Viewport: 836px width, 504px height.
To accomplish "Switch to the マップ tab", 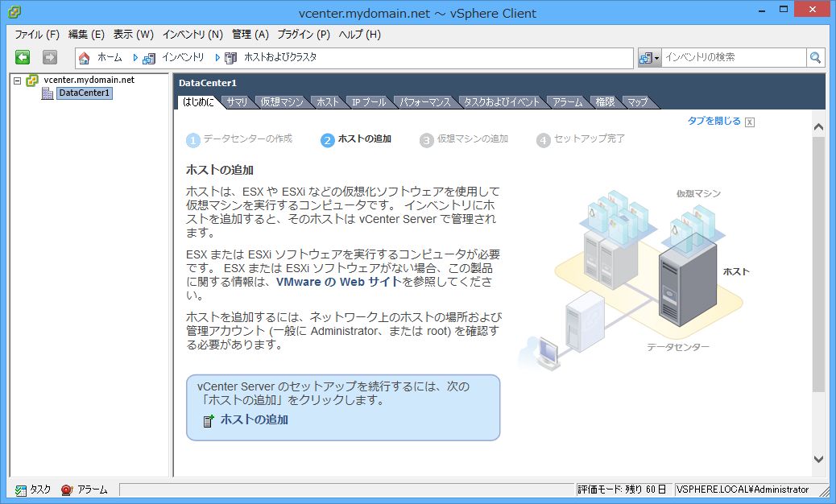I will click(637, 102).
